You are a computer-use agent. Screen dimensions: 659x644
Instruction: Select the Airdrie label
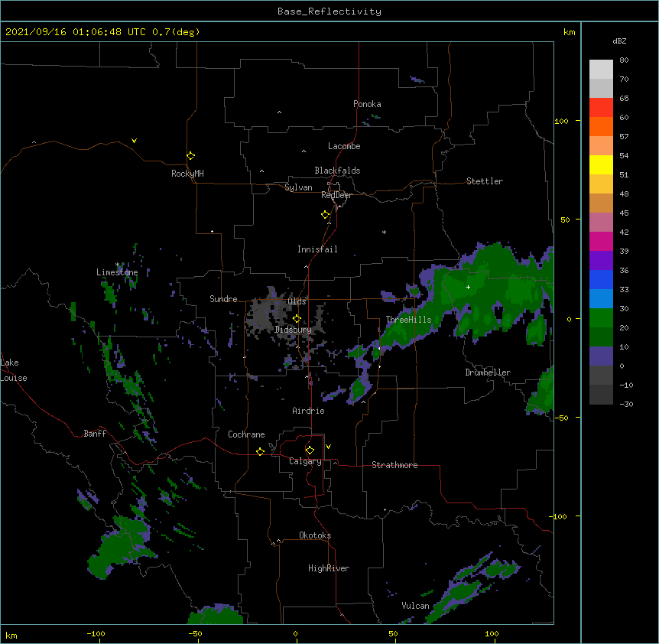pyautogui.click(x=308, y=411)
